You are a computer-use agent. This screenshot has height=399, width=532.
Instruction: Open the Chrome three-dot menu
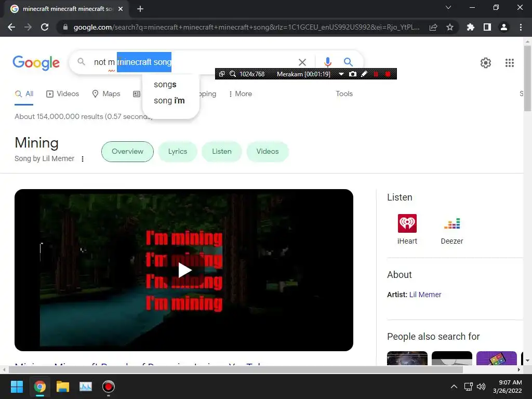521,27
